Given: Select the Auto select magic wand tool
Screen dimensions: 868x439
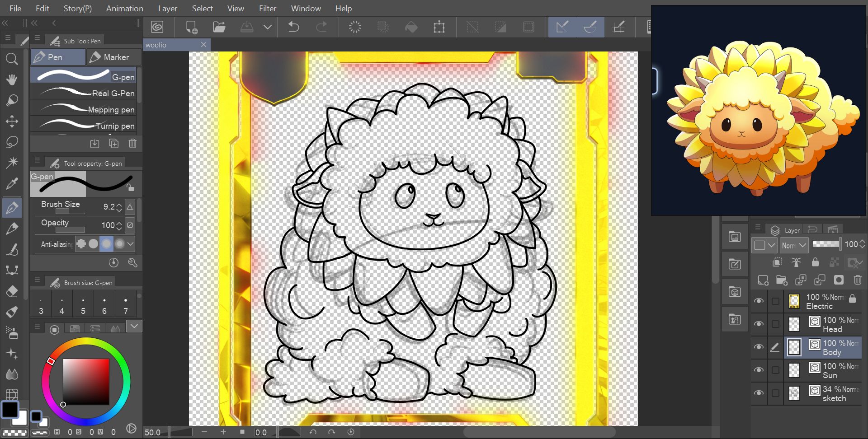Looking at the screenshot, I should [12, 163].
